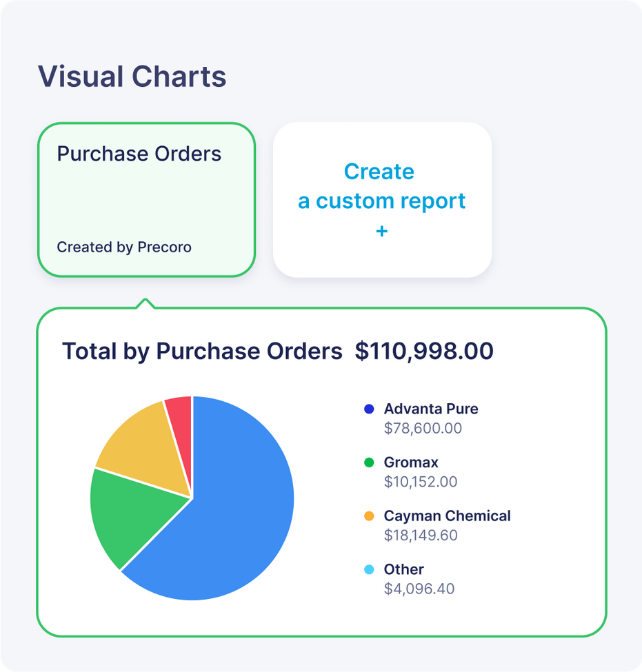The width and height of the screenshot is (642, 672).
Task: Open the Purchase Orders report card
Action: [x=146, y=199]
